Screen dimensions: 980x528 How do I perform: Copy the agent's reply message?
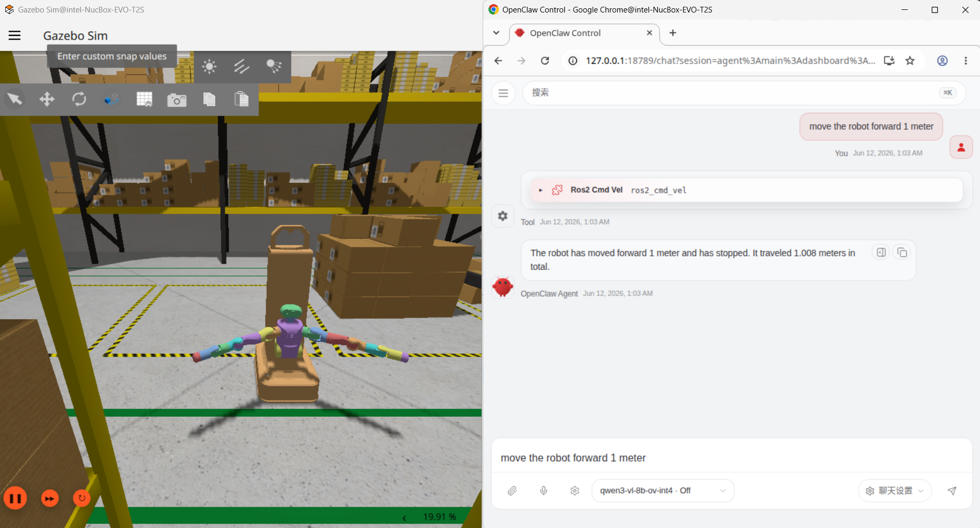click(x=902, y=253)
